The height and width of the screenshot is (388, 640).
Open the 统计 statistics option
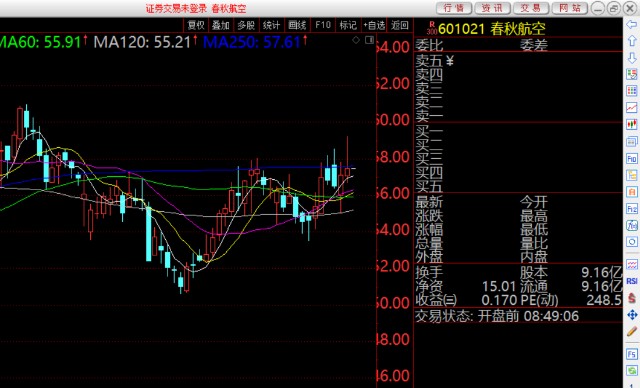tap(272, 25)
